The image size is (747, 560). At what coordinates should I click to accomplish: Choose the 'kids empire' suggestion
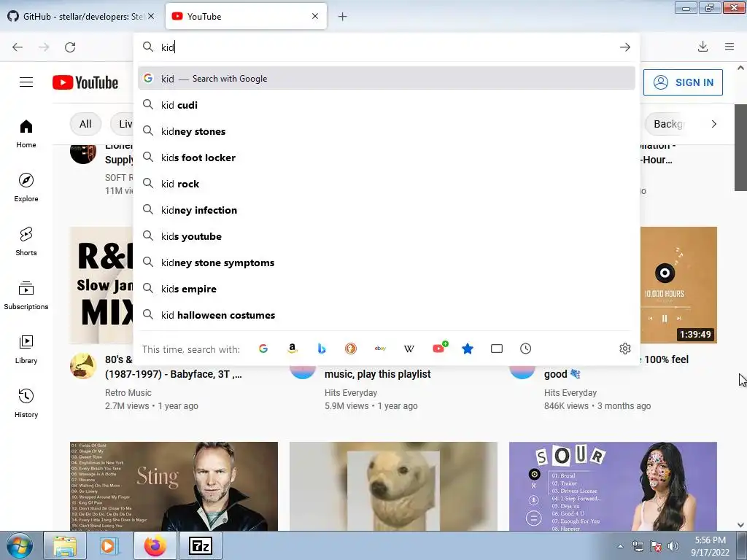[387, 289]
